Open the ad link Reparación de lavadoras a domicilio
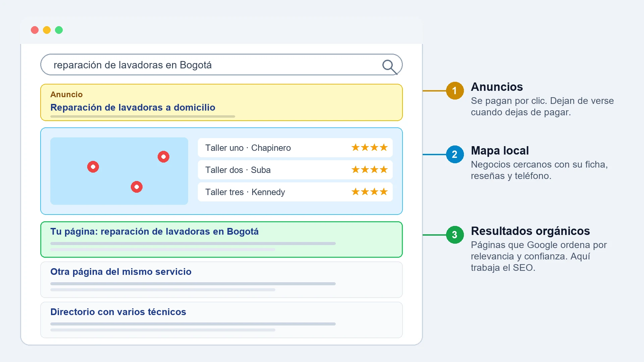The height and width of the screenshot is (362, 644). (x=133, y=108)
